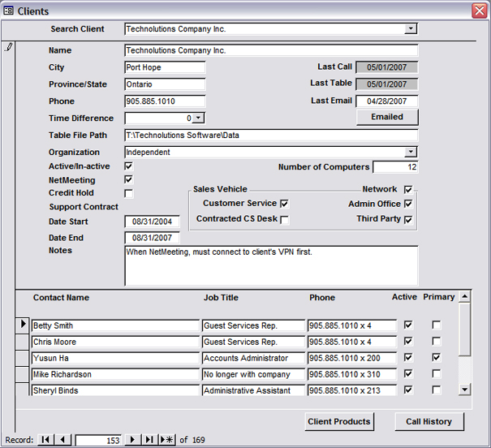Mark Sheryl Binds as primary
The image size is (491, 448).
tap(436, 390)
